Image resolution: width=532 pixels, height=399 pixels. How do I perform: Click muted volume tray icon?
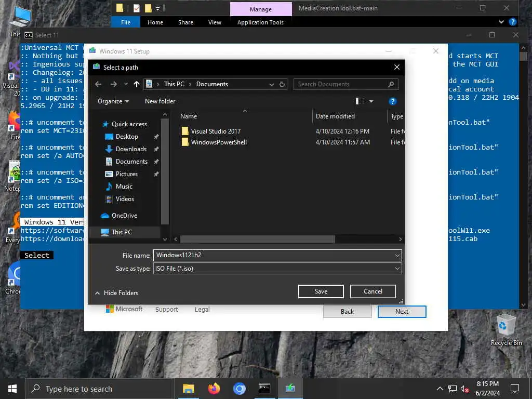click(x=464, y=389)
